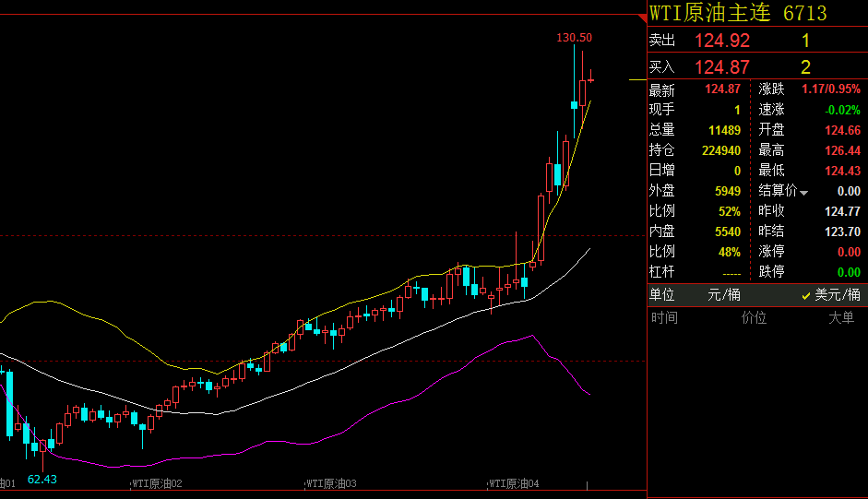This screenshot has width=868, height=499.
Task: Click the 最高 value 126.44
Action: (x=842, y=150)
